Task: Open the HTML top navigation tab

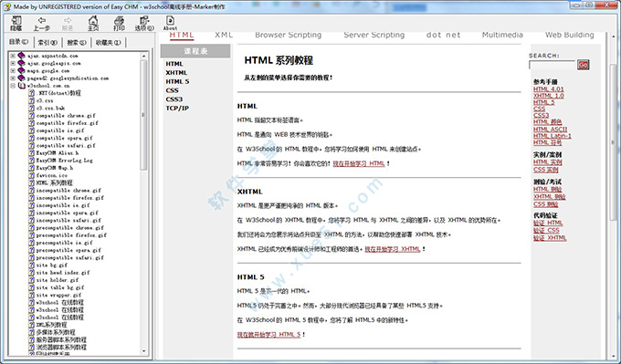Action: click(182, 35)
